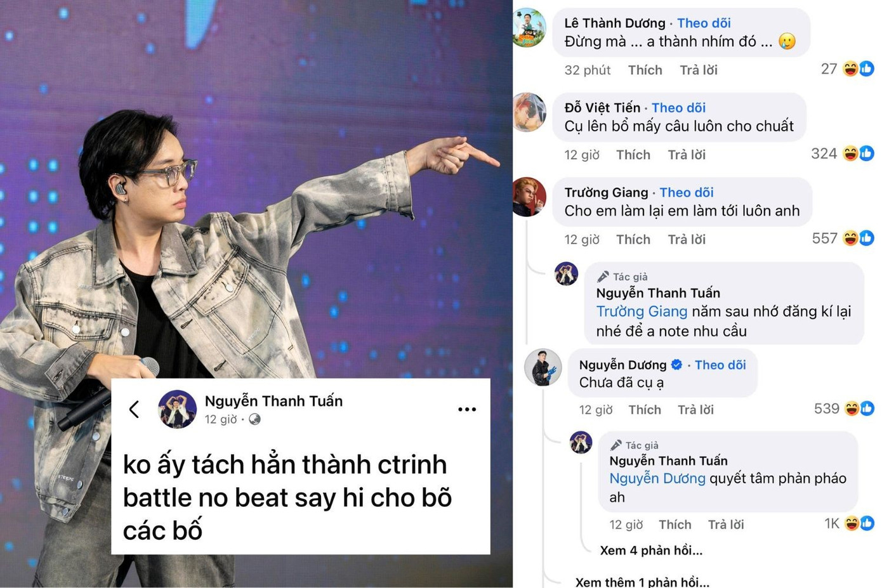This screenshot has height=588, width=882.
Task: Open Lê Thành Dương's avatar
Action: tap(529, 28)
